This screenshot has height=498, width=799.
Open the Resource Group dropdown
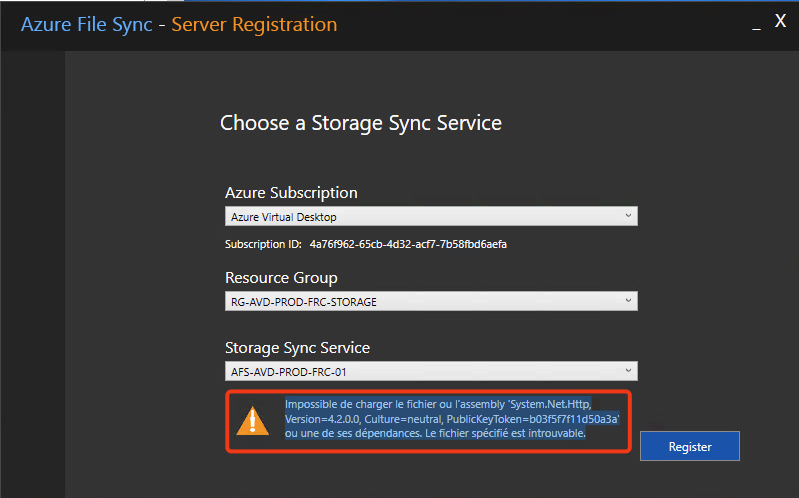pos(431,301)
